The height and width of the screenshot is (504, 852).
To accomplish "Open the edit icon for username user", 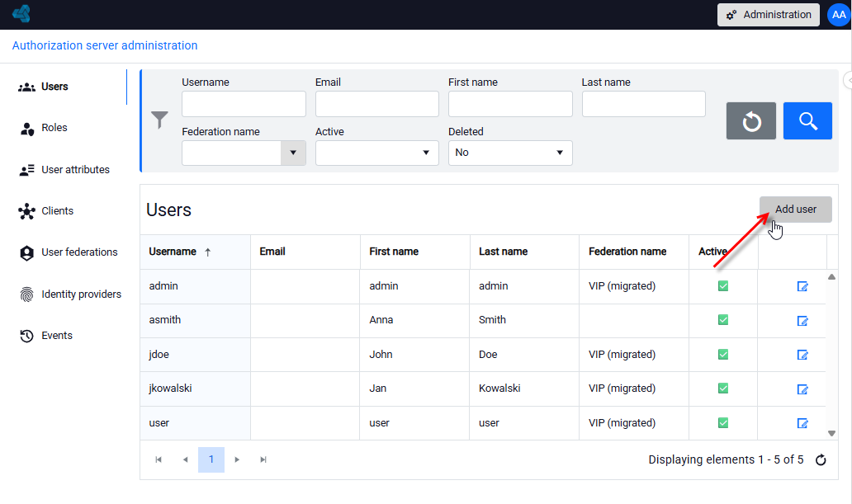I will coord(802,423).
